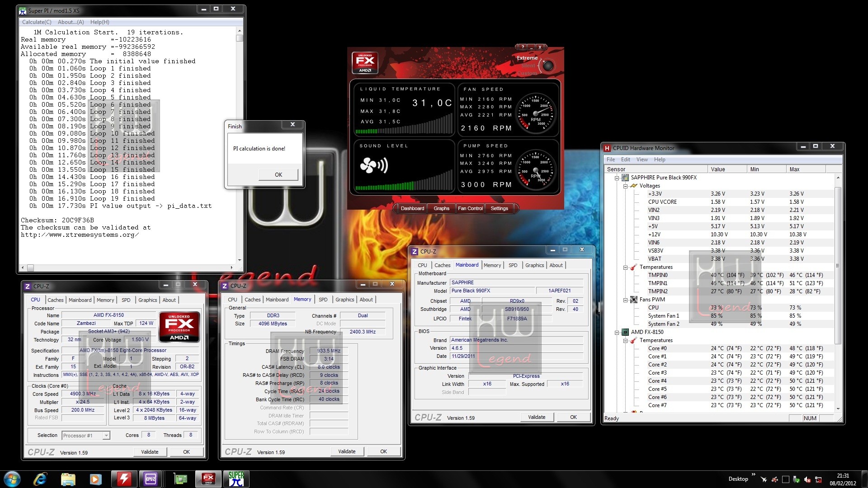Expand taskbar Desktop toolbar chevron

point(753,474)
